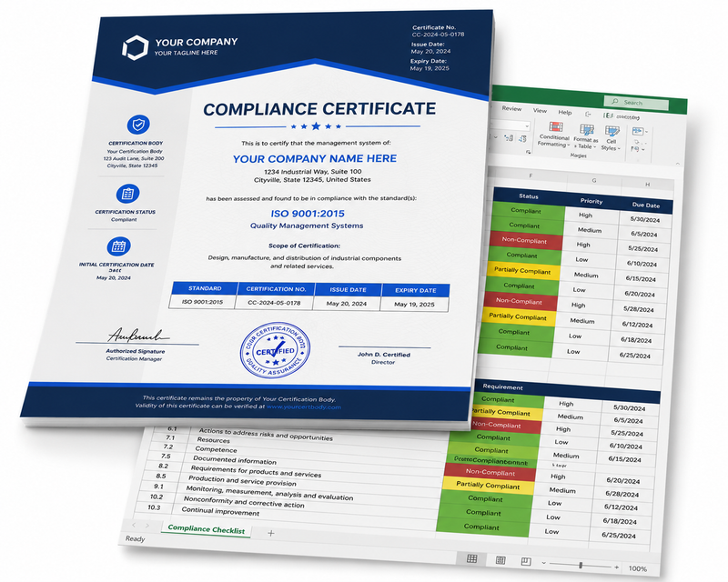Open the Help tab

pos(564,113)
